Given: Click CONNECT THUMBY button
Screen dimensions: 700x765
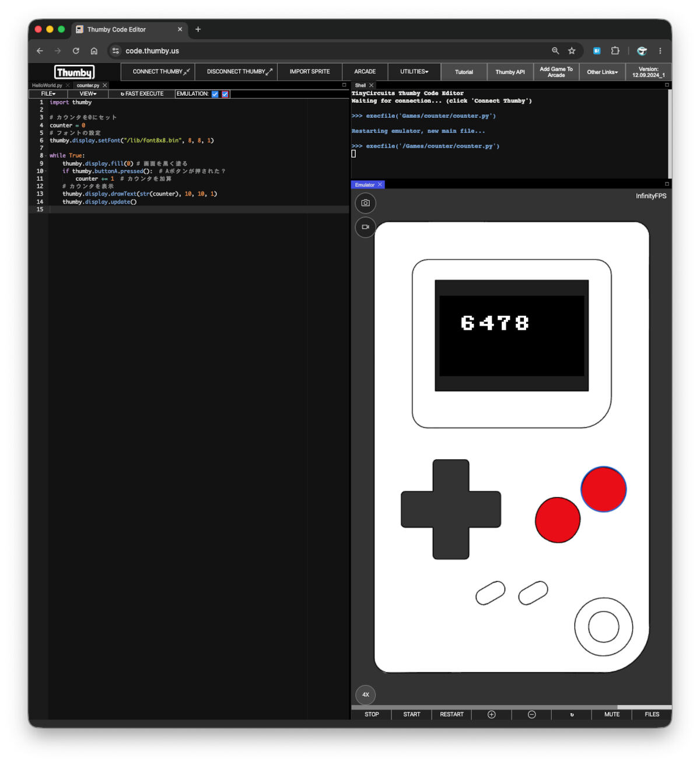Looking at the screenshot, I should point(158,72).
